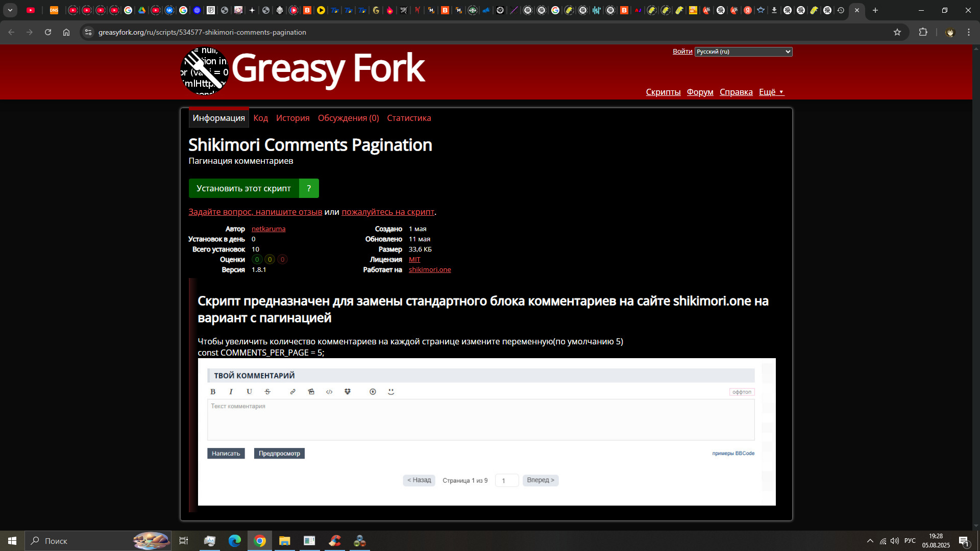Image resolution: width=980 pixels, height=551 pixels.
Task: Show hidden system tray icons
Action: coord(870,541)
